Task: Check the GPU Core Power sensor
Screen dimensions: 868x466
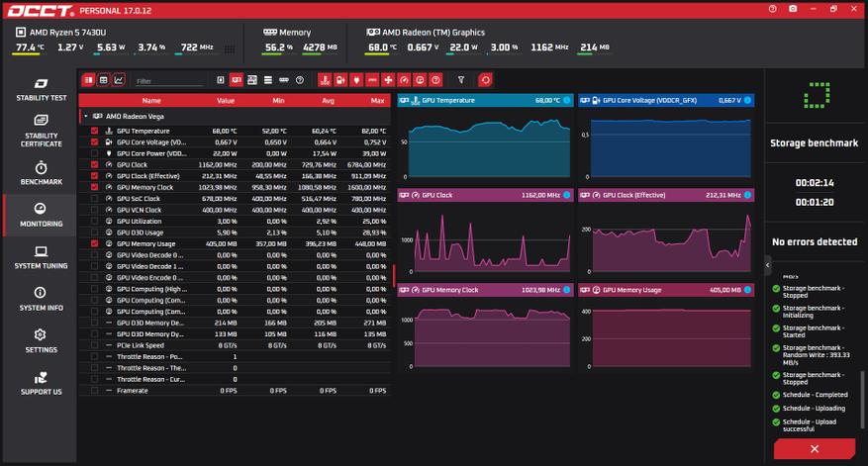Action: (95, 153)
